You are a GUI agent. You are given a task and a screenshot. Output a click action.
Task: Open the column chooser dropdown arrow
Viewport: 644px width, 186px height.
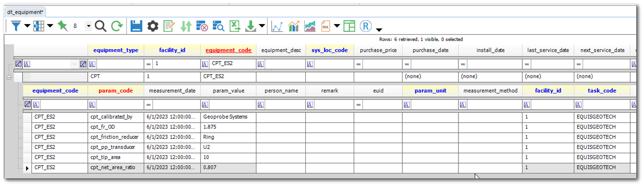(x=50, y=26)
